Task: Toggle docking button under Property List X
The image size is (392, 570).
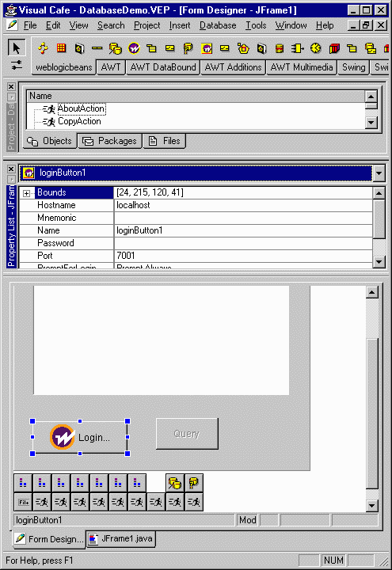Action: (11, 179)
